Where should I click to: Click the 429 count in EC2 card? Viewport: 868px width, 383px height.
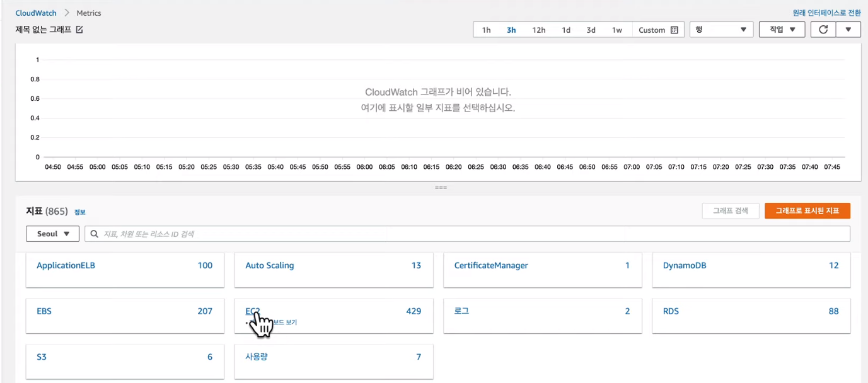click(x=414, y=311)
